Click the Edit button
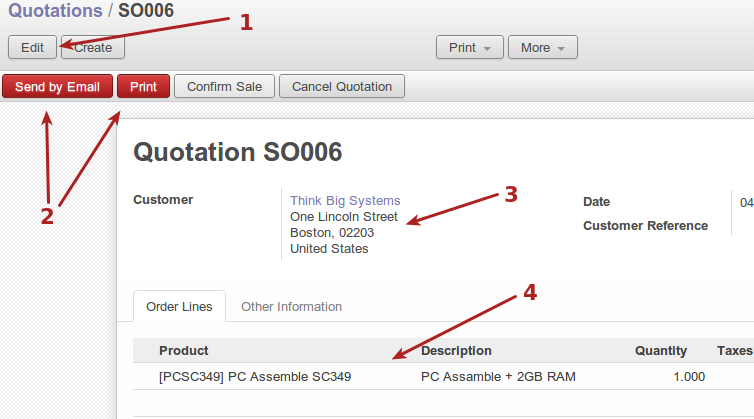 [x=32, y=47]
